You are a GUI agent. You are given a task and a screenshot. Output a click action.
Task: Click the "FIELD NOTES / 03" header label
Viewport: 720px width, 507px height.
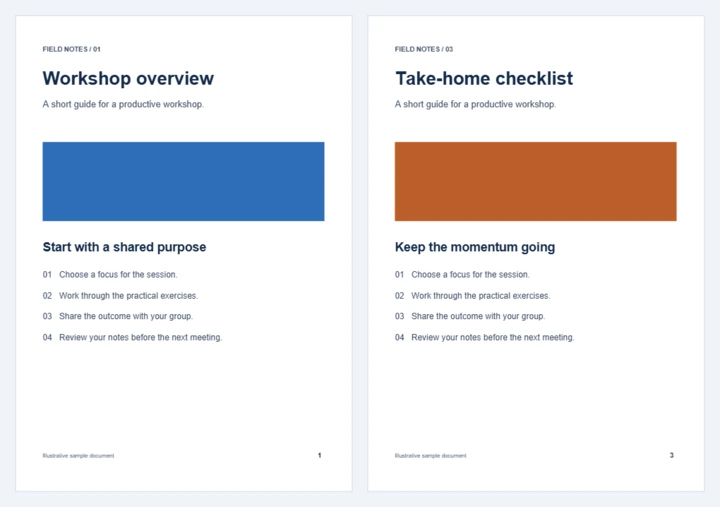pyautogui.click(x=423, y=49)
